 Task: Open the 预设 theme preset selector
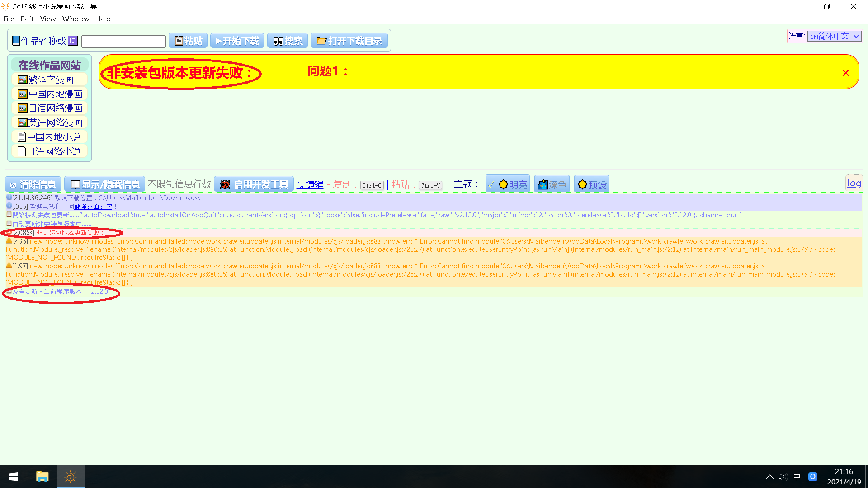(x=591, y=183)
